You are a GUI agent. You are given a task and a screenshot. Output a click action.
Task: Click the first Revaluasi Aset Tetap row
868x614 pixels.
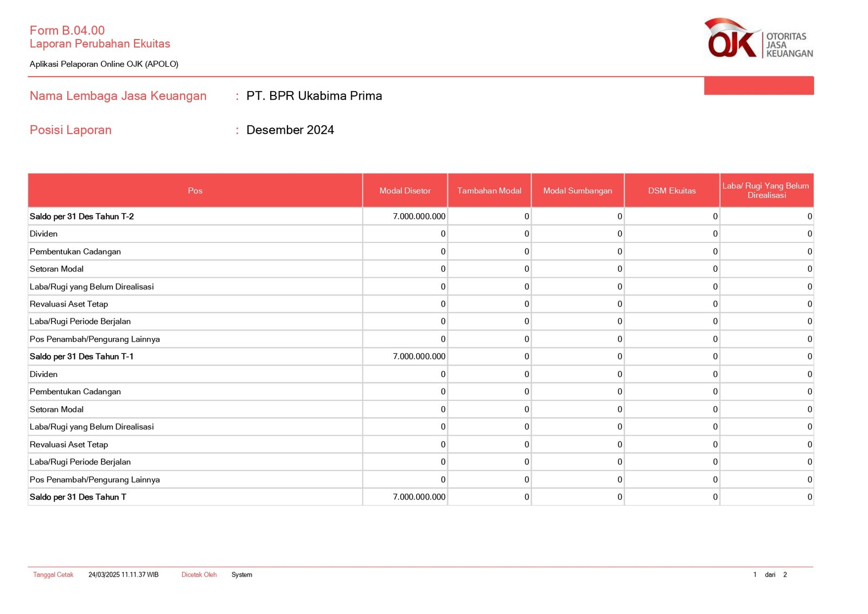coord(69,304)
